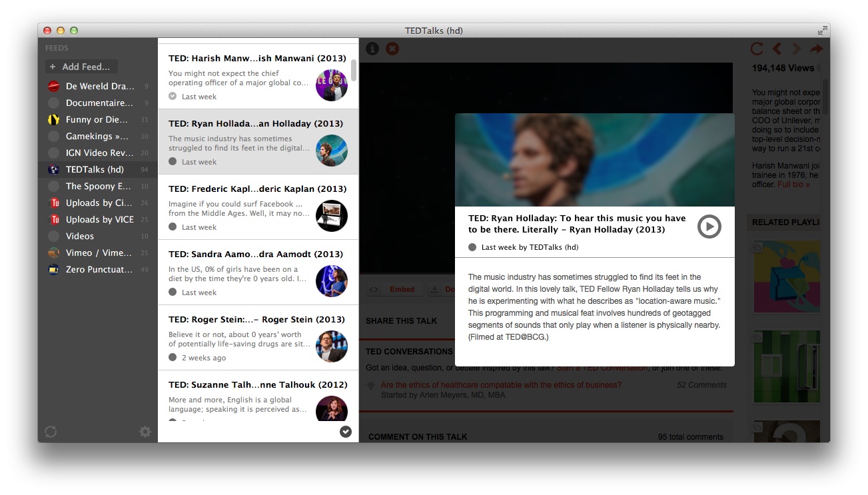Enter fullscreen via title bar arrows
This screenshot has height=495, width=868.
[x=823, y=31]
